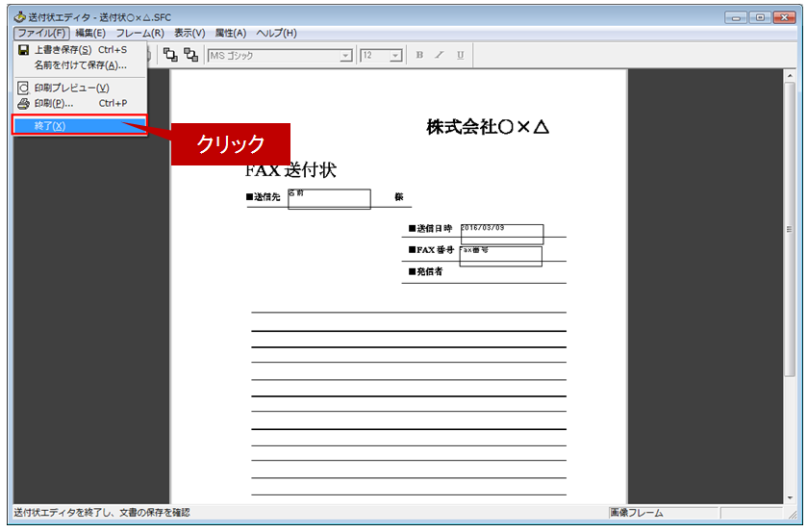Click the 株式会社○×△ heading text
Viewport: 807px width, 532px height.
[488, 127]
